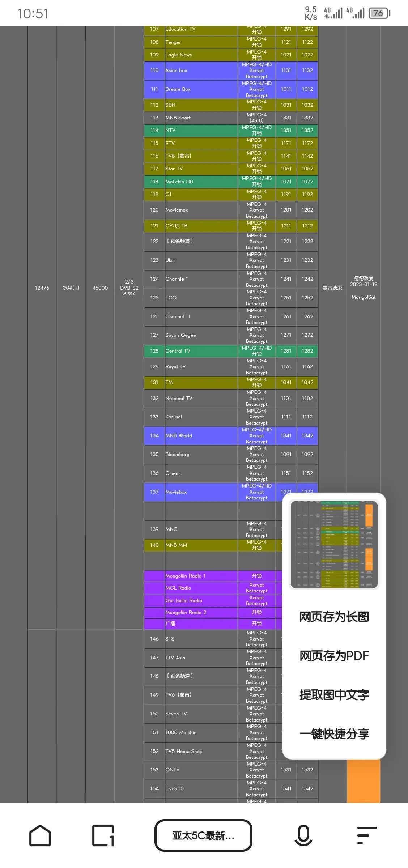
Task: Choose 一键快捷分享 in popup
Action: point(334,734)
